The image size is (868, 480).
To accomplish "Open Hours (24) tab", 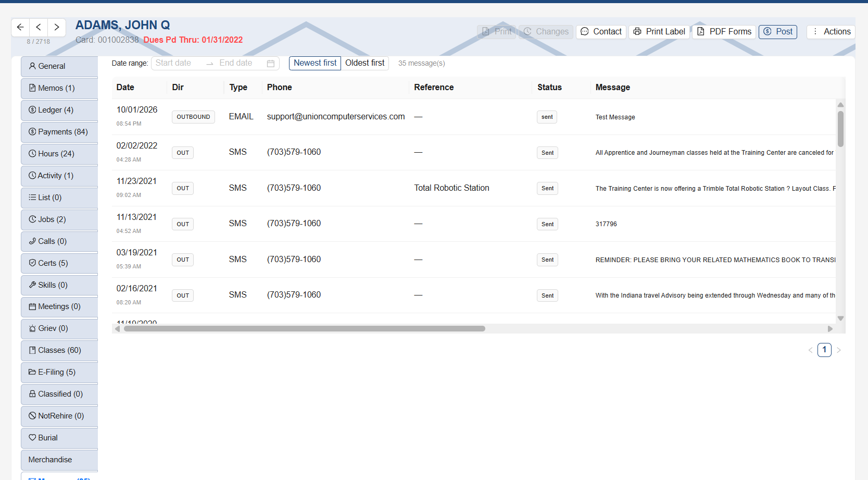I will pos(59,154).
